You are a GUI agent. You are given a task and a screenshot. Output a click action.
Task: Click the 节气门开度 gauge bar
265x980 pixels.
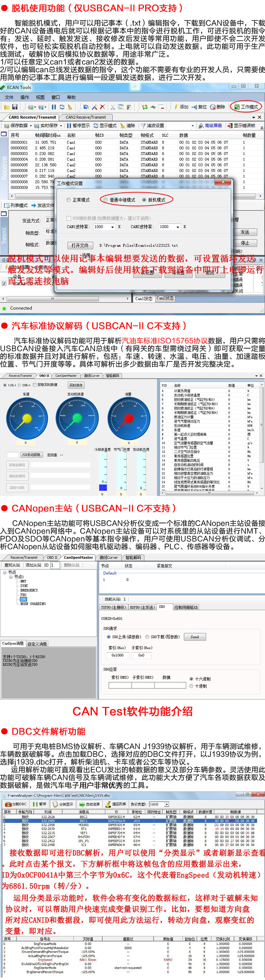tap(122, 471)
